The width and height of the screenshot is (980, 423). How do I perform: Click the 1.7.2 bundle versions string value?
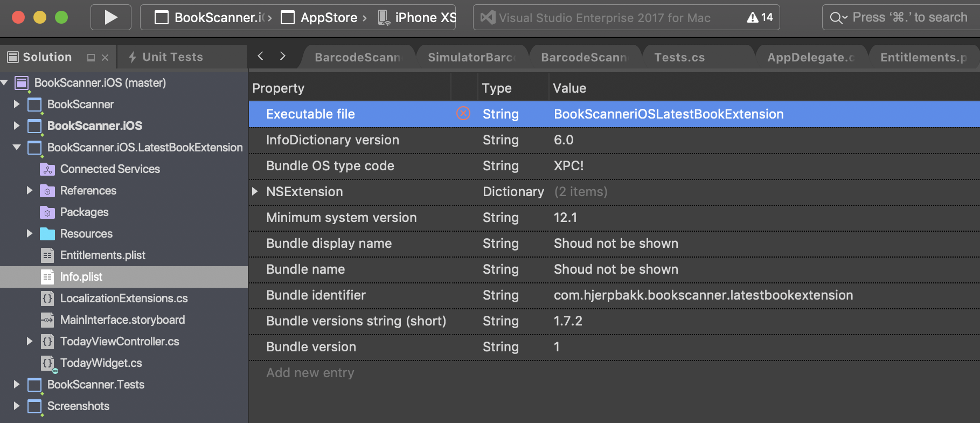click(568, 321)
